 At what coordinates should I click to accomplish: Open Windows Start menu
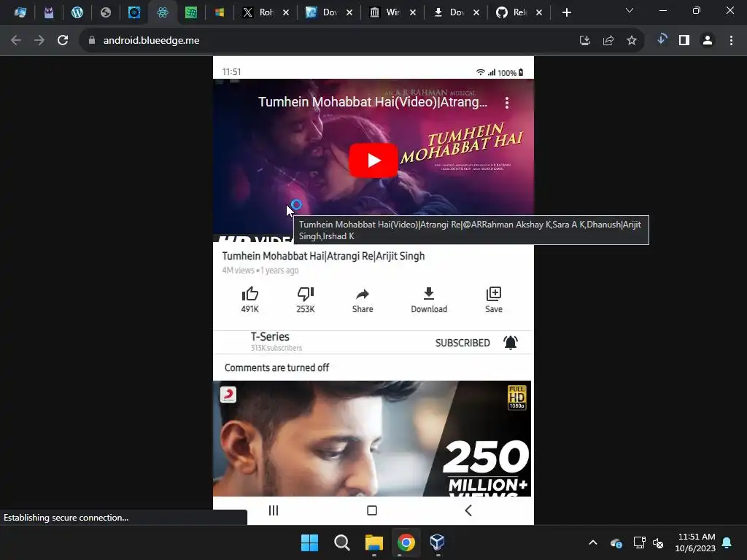click(309, 542)
